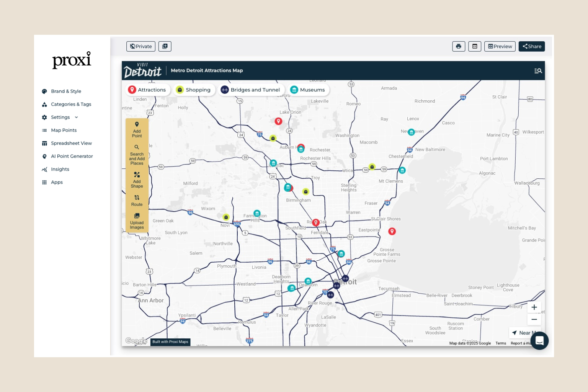Toggle the Attractions category filter
This screenshot has width=588, height=392.
[147, 90]
